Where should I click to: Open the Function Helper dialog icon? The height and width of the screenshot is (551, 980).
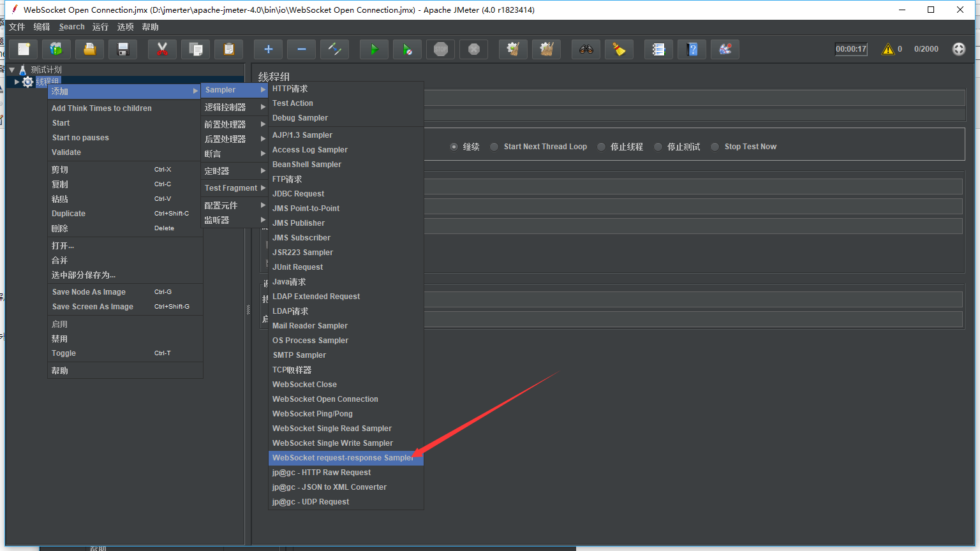[x=658, y=49]
